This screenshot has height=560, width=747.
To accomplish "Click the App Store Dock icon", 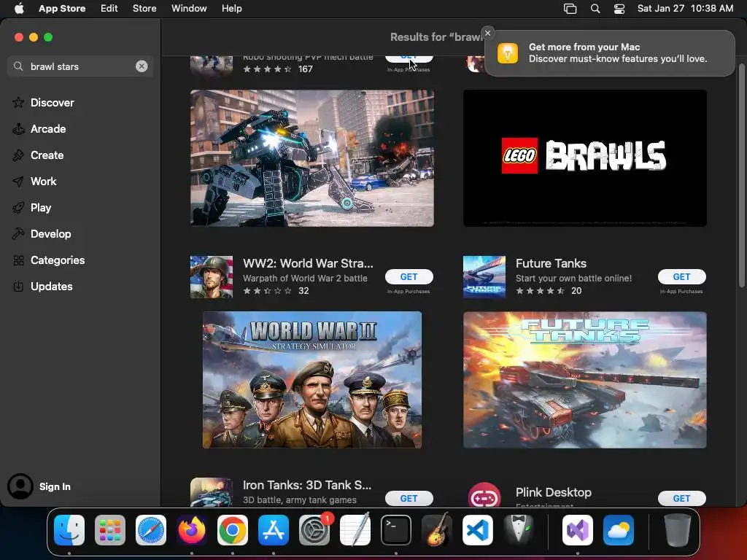I will click(274, 530).
